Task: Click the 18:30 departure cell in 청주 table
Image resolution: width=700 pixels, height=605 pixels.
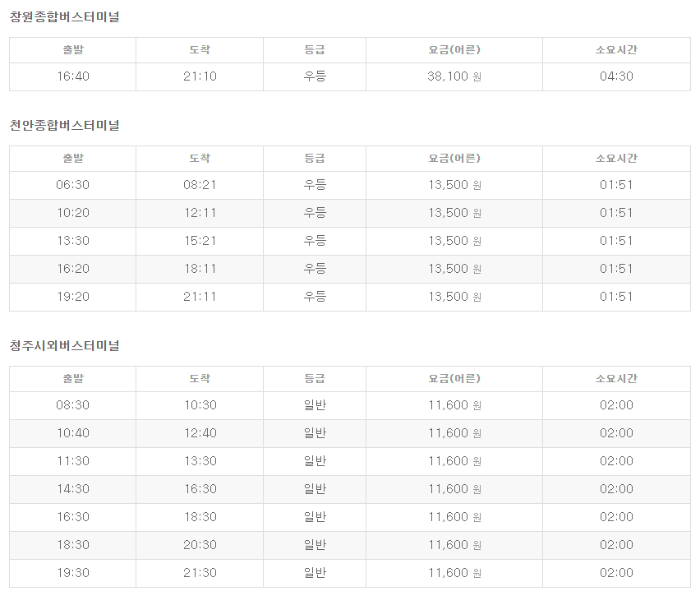Action: coord(73,545)
